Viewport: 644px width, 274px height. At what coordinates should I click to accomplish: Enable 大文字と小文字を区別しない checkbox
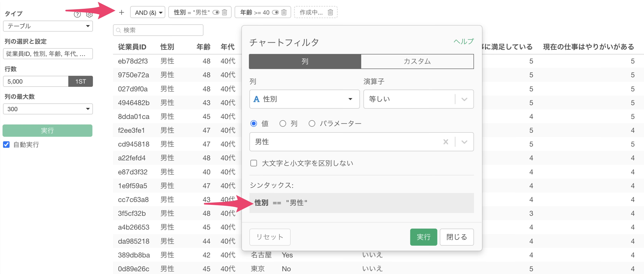coord(254,163)
